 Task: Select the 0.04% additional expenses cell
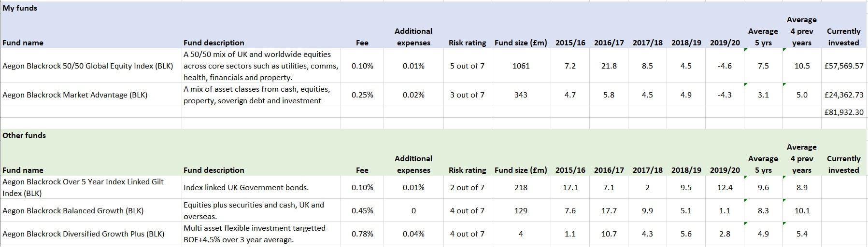(413, 234)
